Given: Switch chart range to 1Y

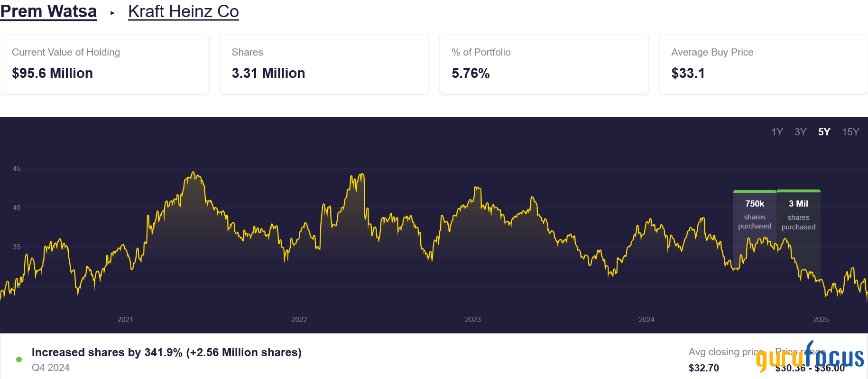Looking at the screenshot, I should click(x=777, y=132).
